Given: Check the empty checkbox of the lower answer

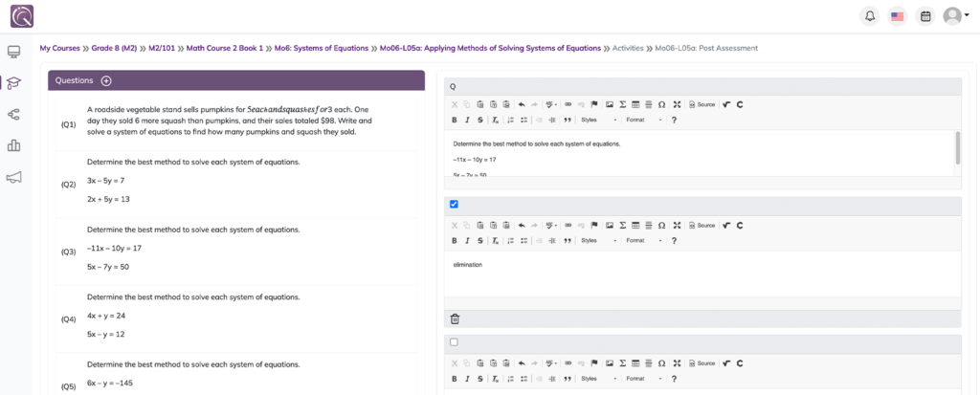Looking at the screenshot, I should click(455, 341).
